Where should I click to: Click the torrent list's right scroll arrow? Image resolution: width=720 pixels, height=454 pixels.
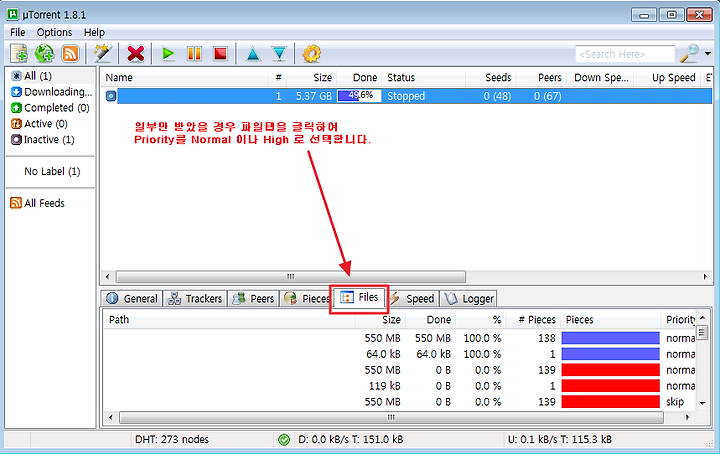click(705, 276)
